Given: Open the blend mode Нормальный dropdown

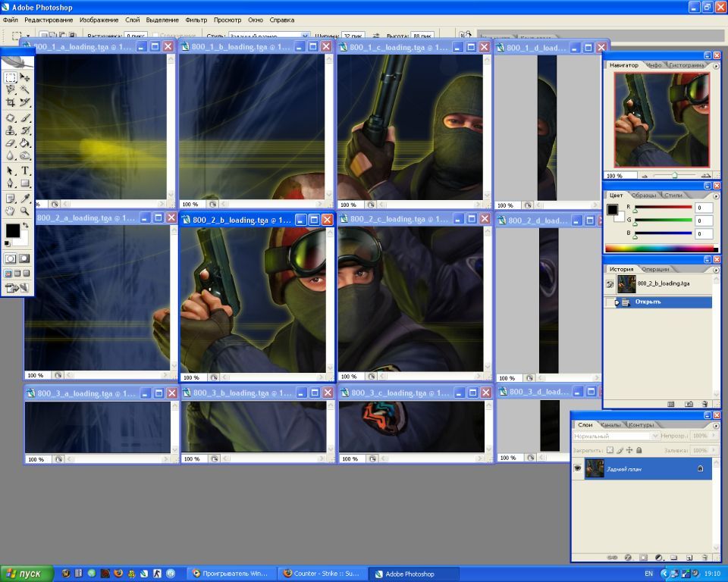Looking at the screenshot, I should (x=655, y=436).
